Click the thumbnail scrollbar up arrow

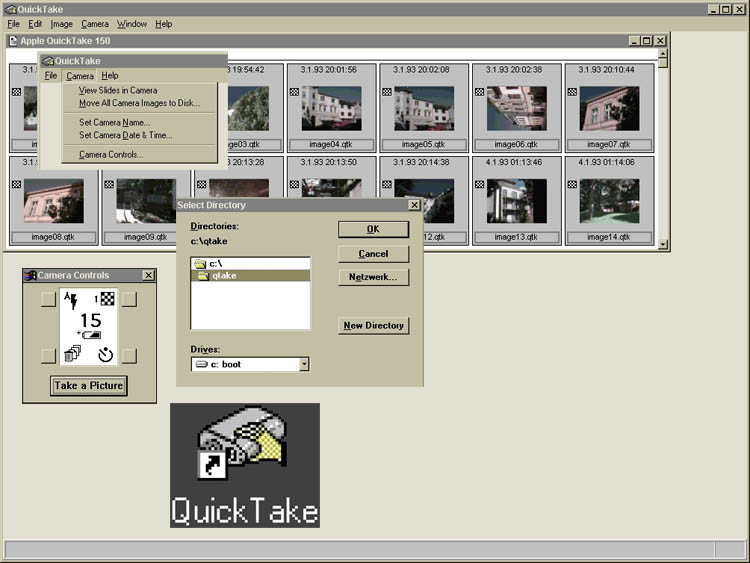663,54
